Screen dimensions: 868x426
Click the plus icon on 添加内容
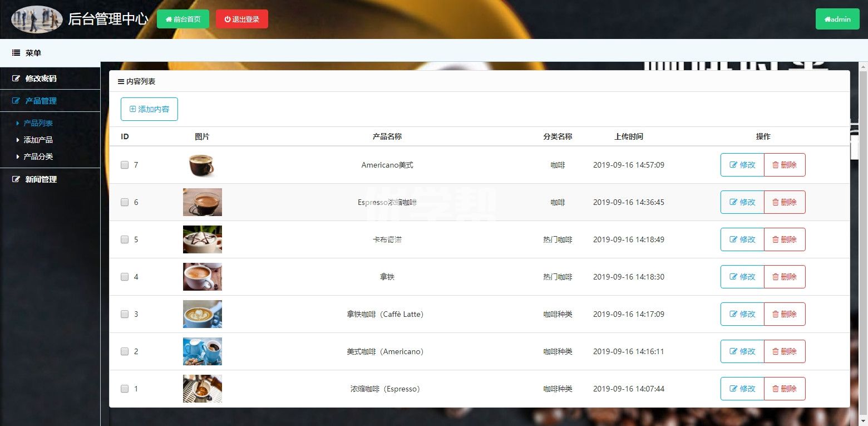coord(132,109)
